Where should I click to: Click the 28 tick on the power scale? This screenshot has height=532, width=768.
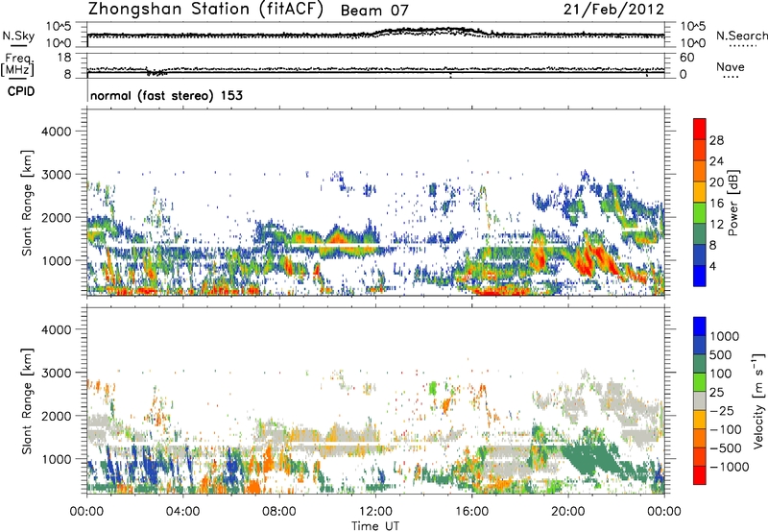coord(716,140)
